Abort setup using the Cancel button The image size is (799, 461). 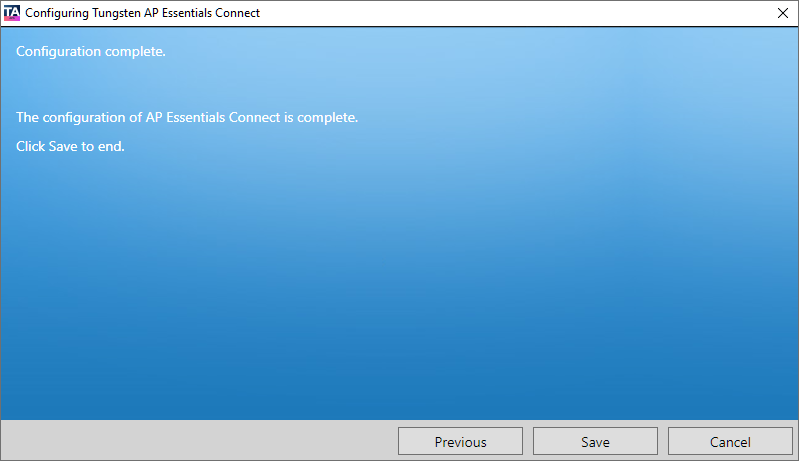click(x=730, y=441)
